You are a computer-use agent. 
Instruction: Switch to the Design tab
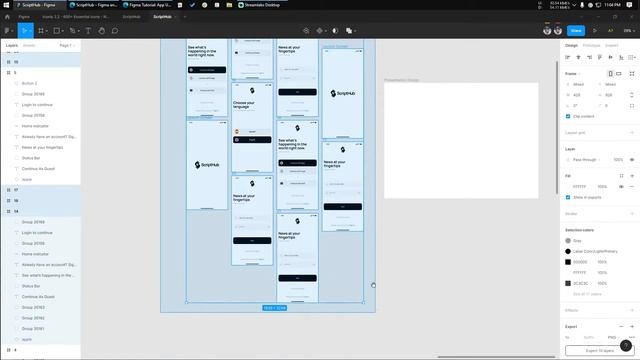[x=571, y=45]
